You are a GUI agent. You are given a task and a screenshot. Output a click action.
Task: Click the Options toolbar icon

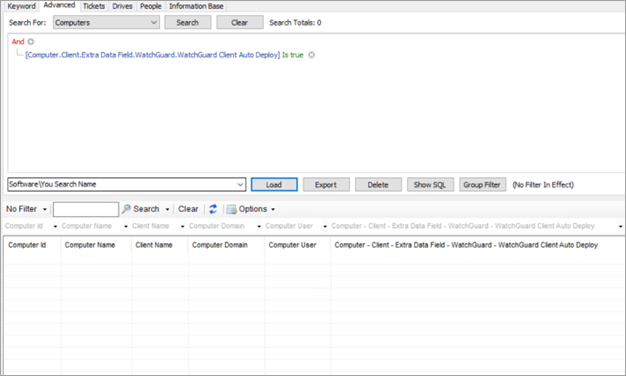point(232,209)
